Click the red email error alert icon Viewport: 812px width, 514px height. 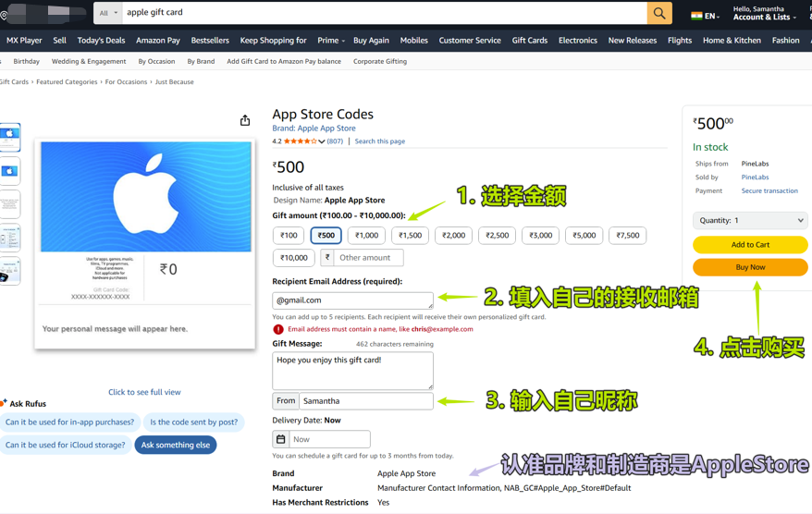(x=278, y=329)
